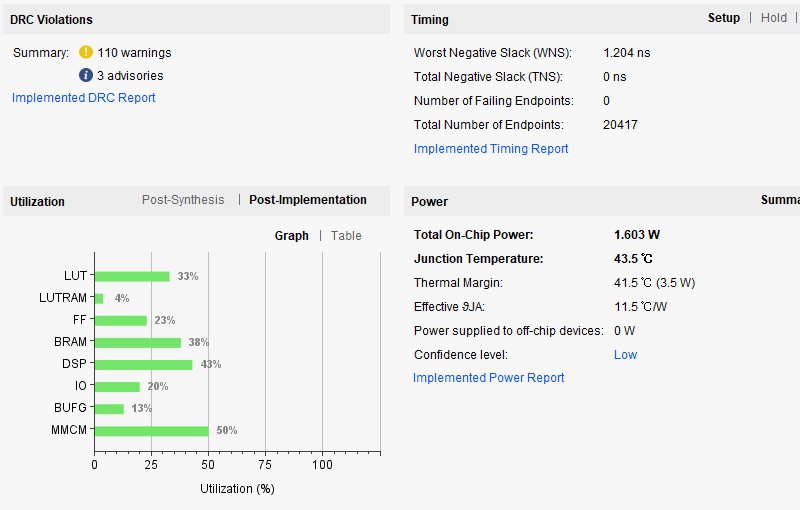Show utilization as Table
Viewport: 800px width, 510px height.
click(346, 236)
